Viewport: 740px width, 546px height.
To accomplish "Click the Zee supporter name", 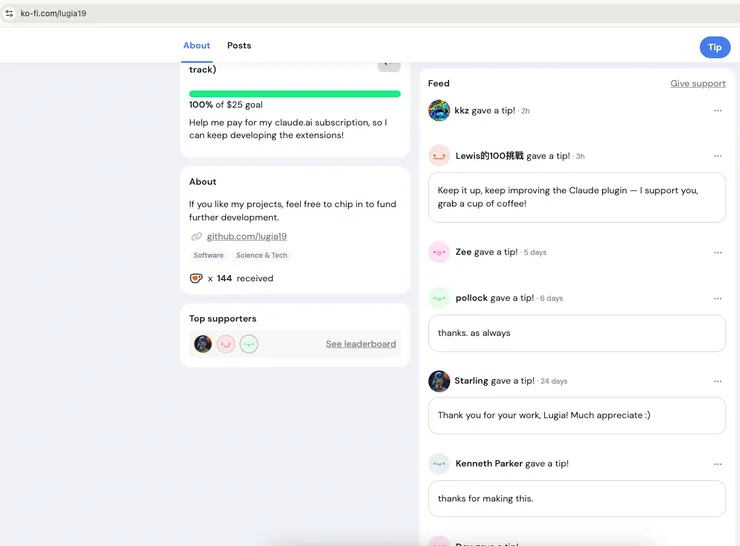I will click(463, 252).
